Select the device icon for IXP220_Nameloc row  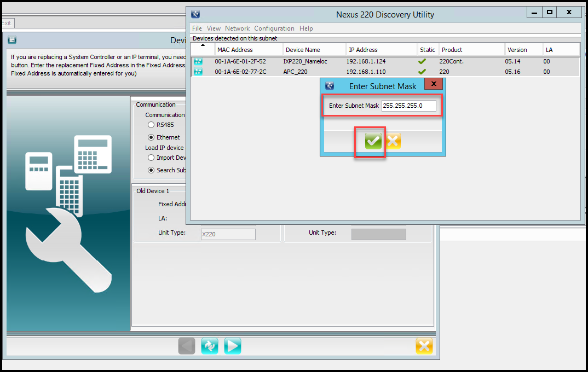point(198,61)
